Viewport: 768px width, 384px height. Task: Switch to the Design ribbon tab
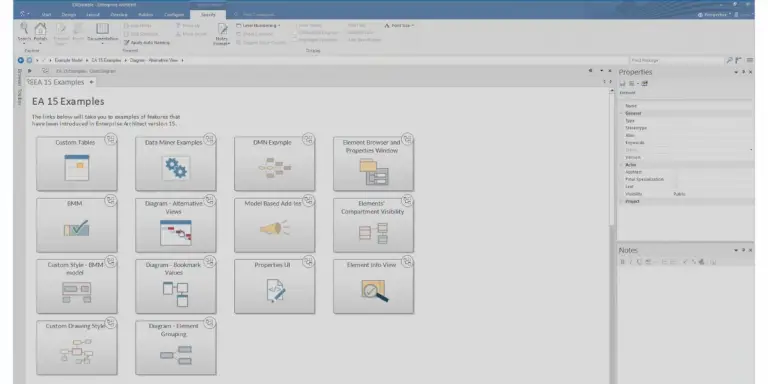pos(69,15)
